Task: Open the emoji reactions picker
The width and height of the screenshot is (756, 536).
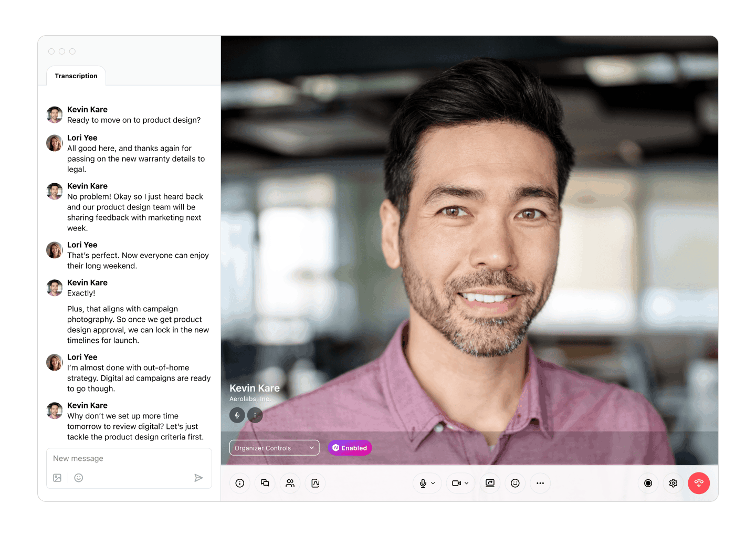Action: [x=515, y=483]
